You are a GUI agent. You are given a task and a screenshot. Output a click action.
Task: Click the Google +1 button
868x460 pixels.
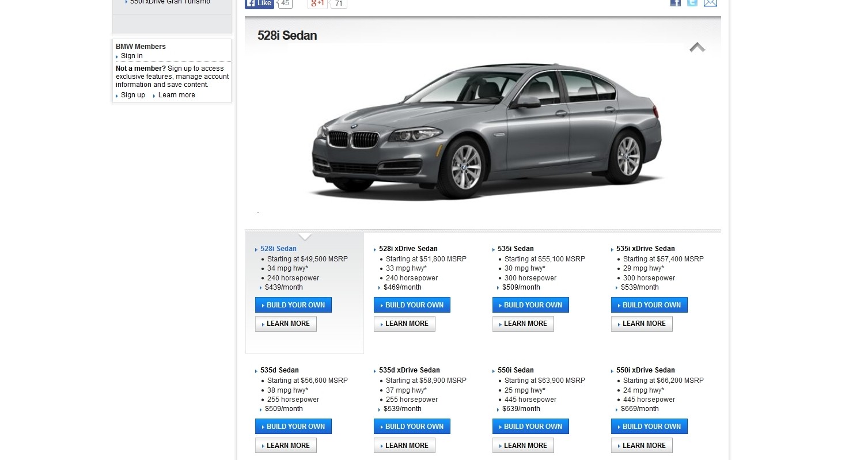click(x=317, y=3)
